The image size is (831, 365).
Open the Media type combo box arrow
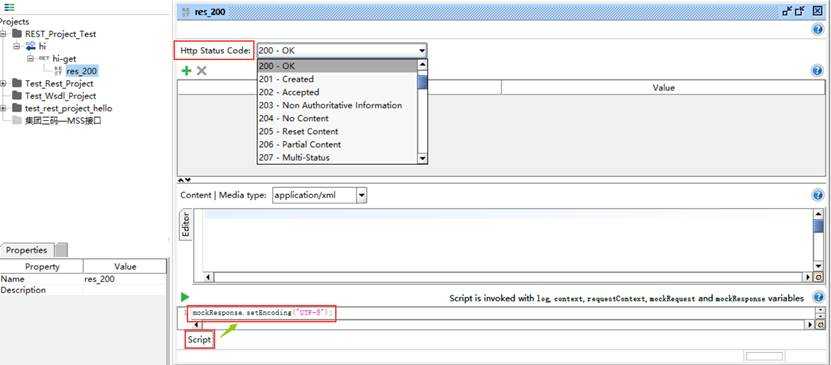coord(361,195)
